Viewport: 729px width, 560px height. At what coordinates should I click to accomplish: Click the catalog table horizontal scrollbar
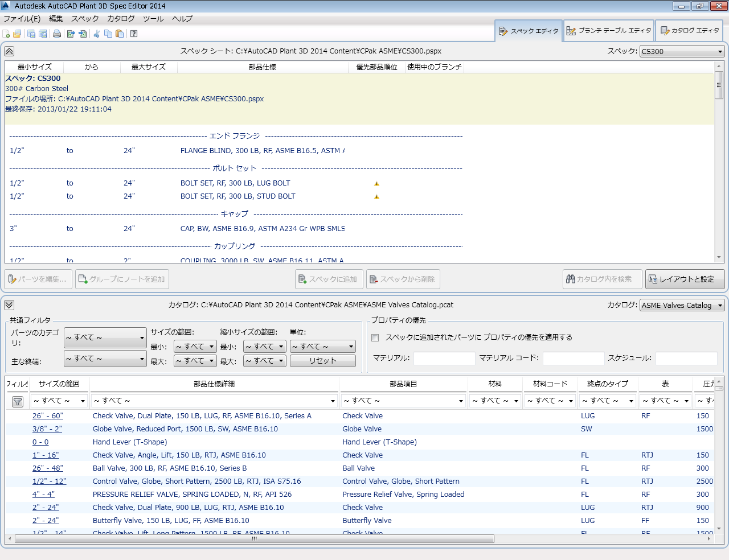tap(254, 538)
